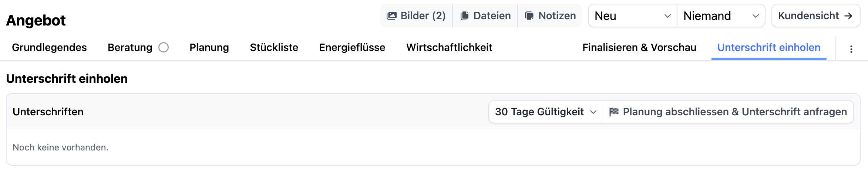868x173 pixels.
Task: Switch to the Grundlegendes tab
Action: pyautogui.click(x=49, y=48)
